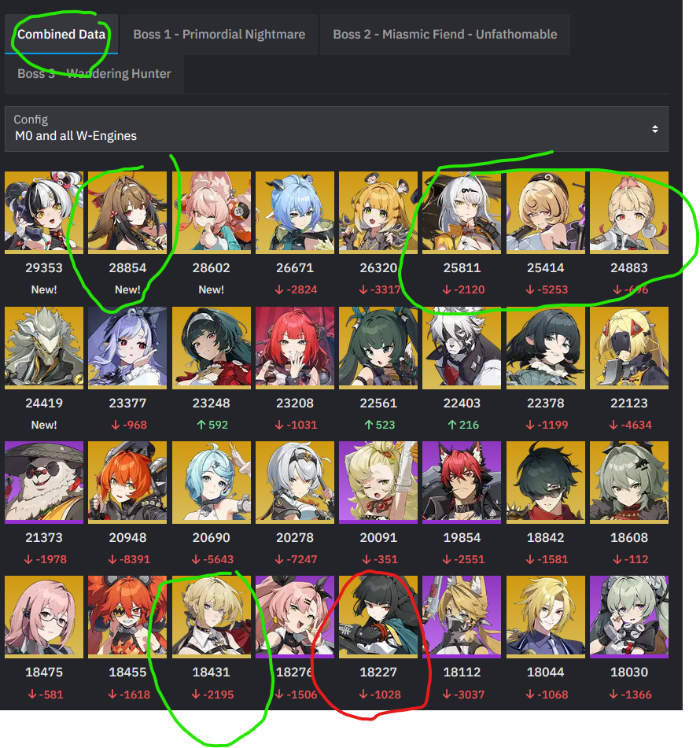Expand the Config dropdown
This screenshot has width=700, height=748.
point(337,129)
